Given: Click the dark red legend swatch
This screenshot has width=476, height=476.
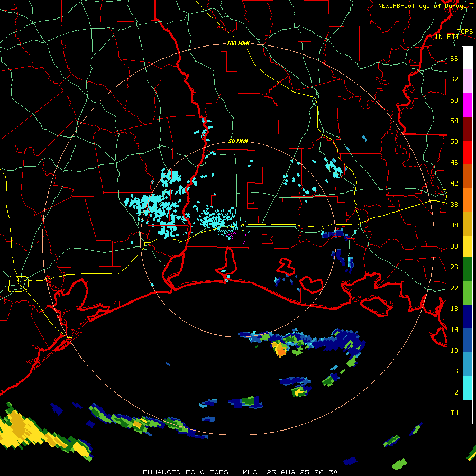Looking at the screenshot, I should tap(467, 129).
